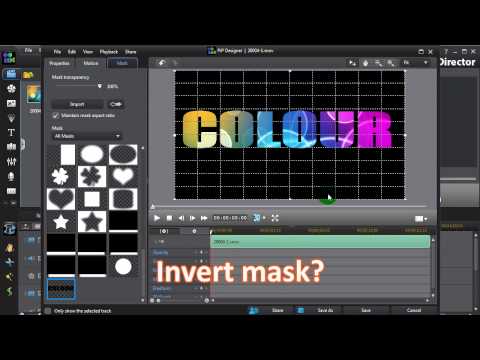480x360 pixels.
Task: Open the dropdown arrow beside 3D icon
Action: [264, 218]
